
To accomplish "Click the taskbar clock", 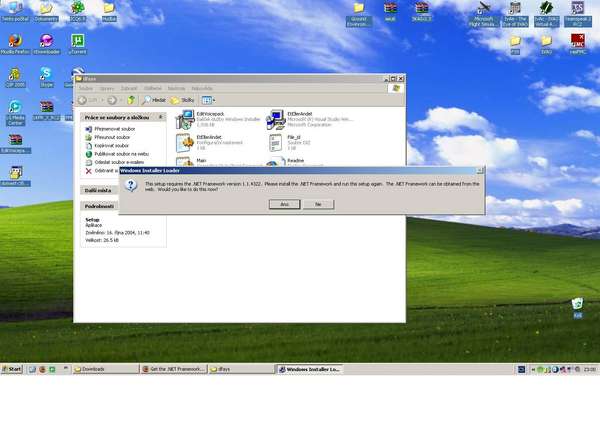I will [590, 369].
